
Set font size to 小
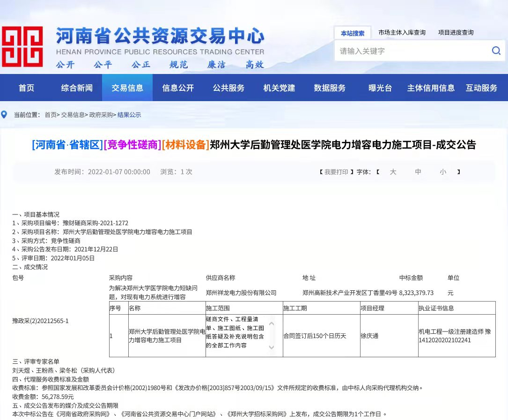point(443,172)
